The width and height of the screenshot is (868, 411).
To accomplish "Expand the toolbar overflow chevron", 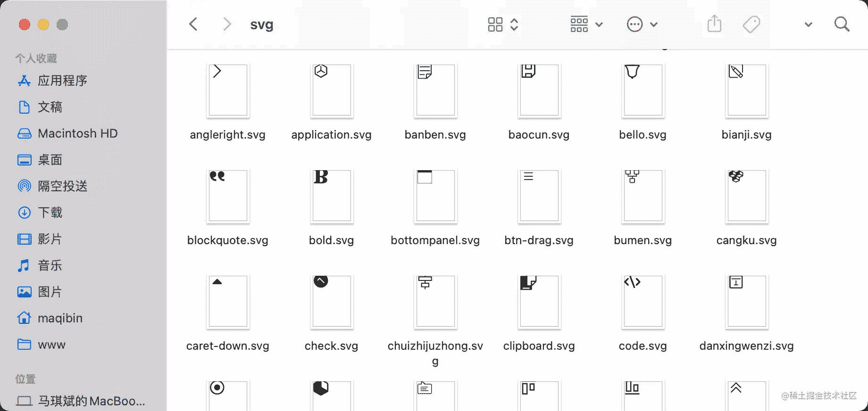I will (x=808, y=25).
